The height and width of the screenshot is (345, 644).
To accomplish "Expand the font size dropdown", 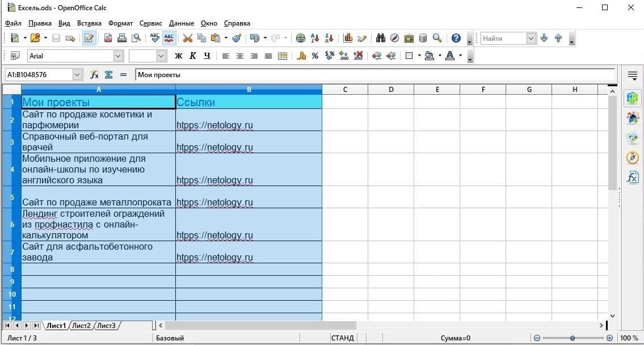I will [161, 56].
